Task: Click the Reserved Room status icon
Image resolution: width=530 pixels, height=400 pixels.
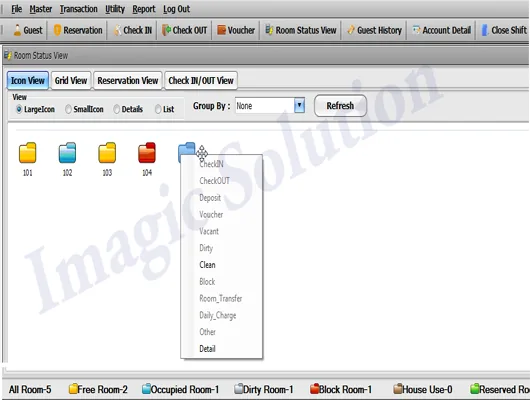Action: [x=475, y=389]
